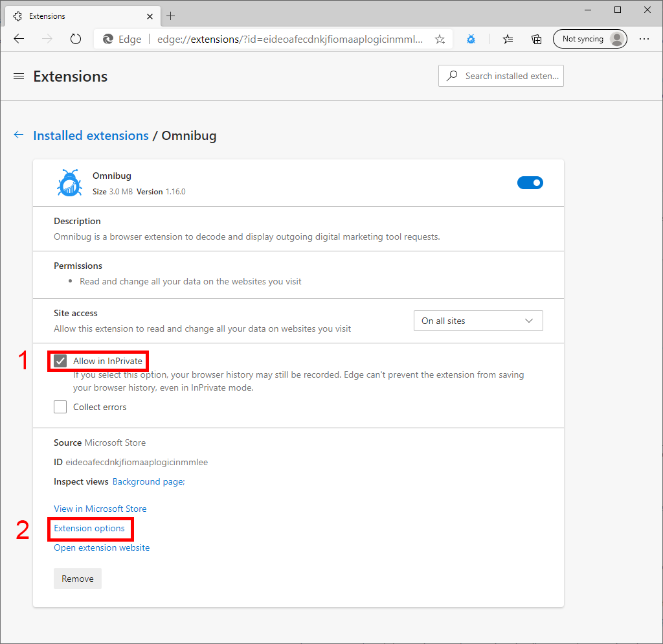Image resolution: width=663 pixels, height=644 pixels.
Task: Uncheck Allow in InPrivate checkbox
Action: pos(60,361)
